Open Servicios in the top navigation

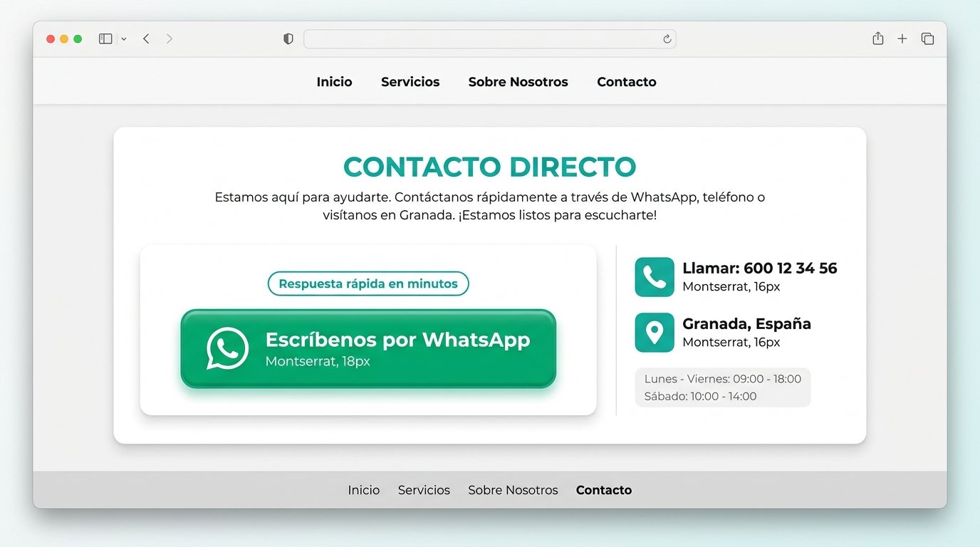click(x=410, y=82)
